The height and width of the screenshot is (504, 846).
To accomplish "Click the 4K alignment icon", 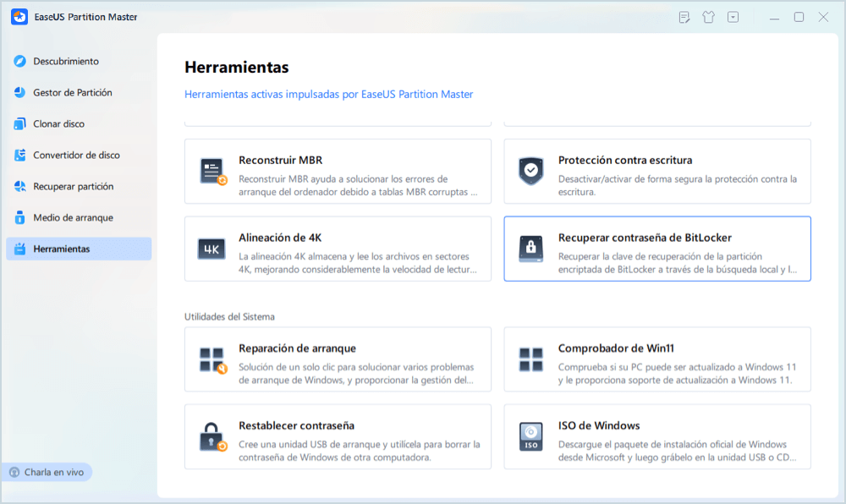I will [x=211, y=249].
